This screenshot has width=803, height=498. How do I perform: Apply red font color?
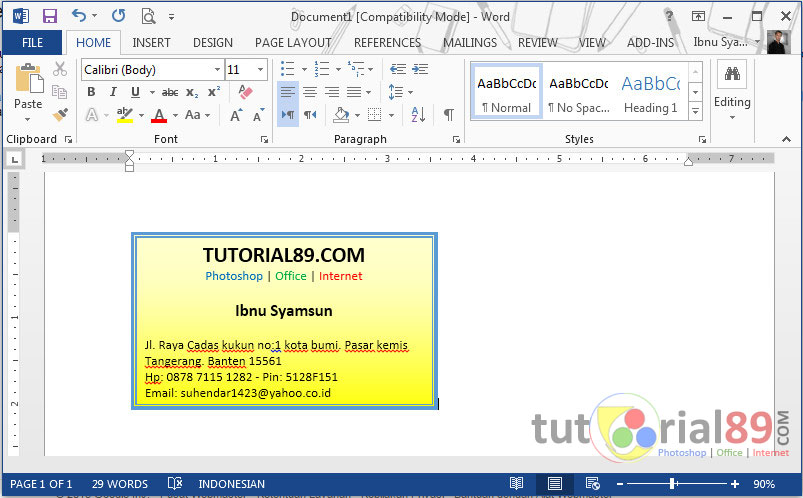pyautogui.click(x=159, y=115)
